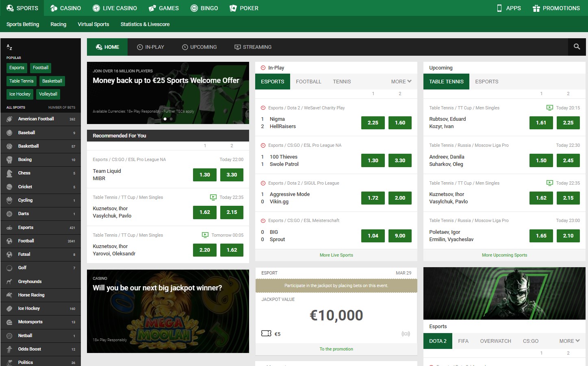The height and width of the screenshot is (366, 588).
Task: Switch to the In-Play navigation tab
Action: (150, 47)
